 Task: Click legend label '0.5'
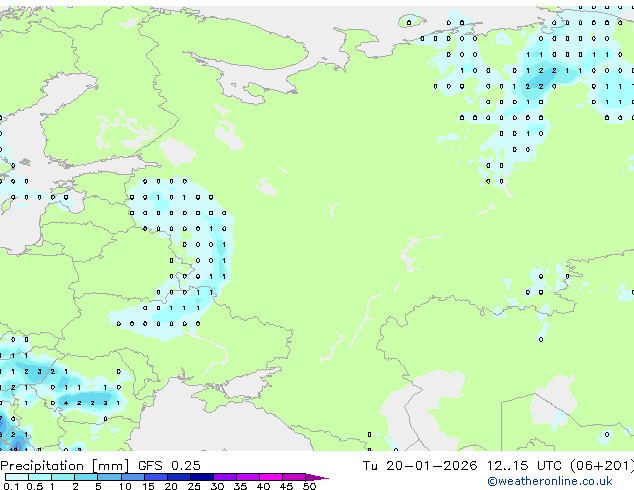[34, 486]
